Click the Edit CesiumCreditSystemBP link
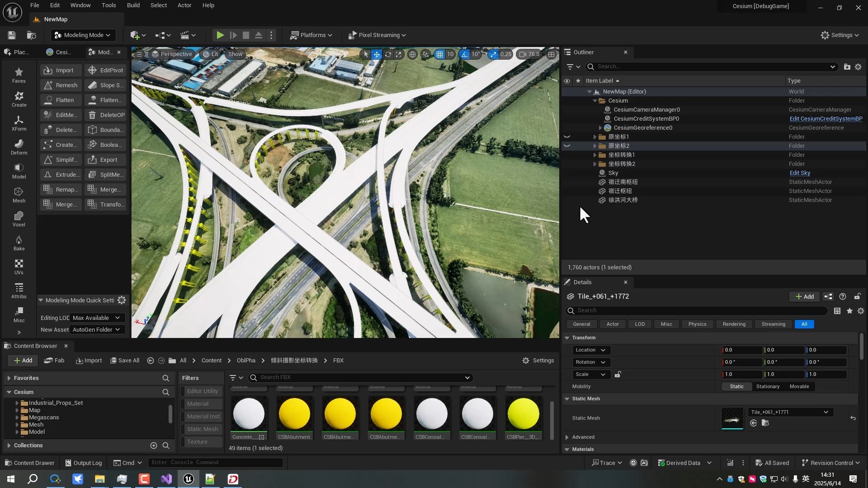The width and height of the screenshot is (868, 488). click(x=826, y=119)
